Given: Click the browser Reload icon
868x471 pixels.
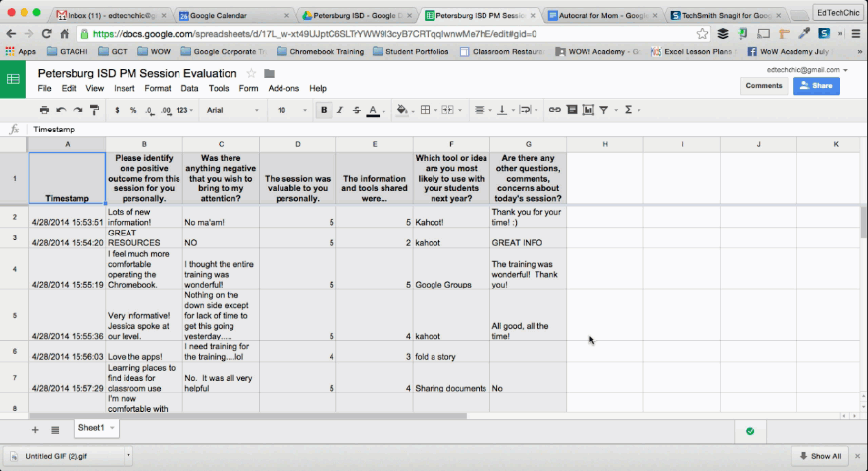Looking at the screenshot, I should (46, 34).
